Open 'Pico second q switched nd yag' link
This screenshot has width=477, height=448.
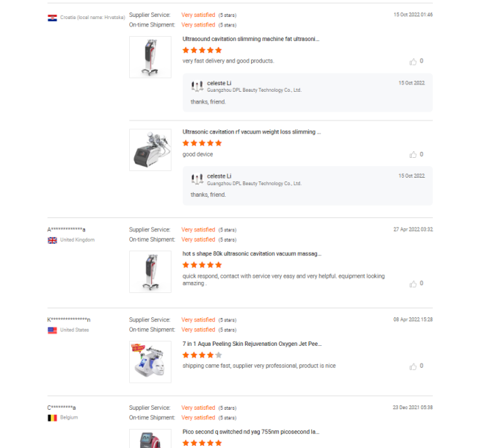[251, 432]
